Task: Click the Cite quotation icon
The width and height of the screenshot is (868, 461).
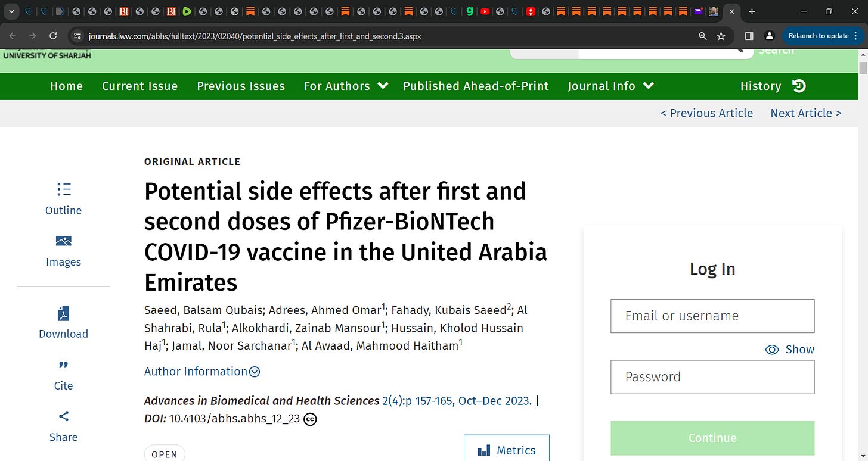Action: [64, 365]
